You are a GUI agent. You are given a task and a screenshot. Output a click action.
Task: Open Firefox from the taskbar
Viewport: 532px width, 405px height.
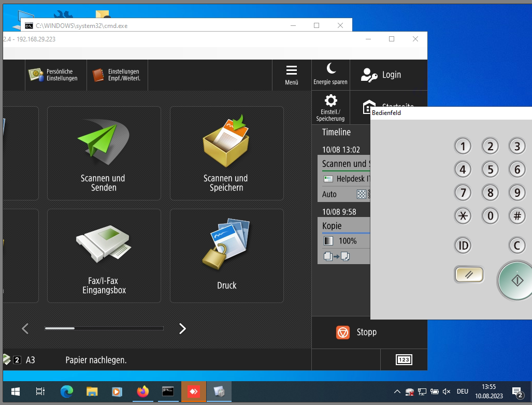142,392
